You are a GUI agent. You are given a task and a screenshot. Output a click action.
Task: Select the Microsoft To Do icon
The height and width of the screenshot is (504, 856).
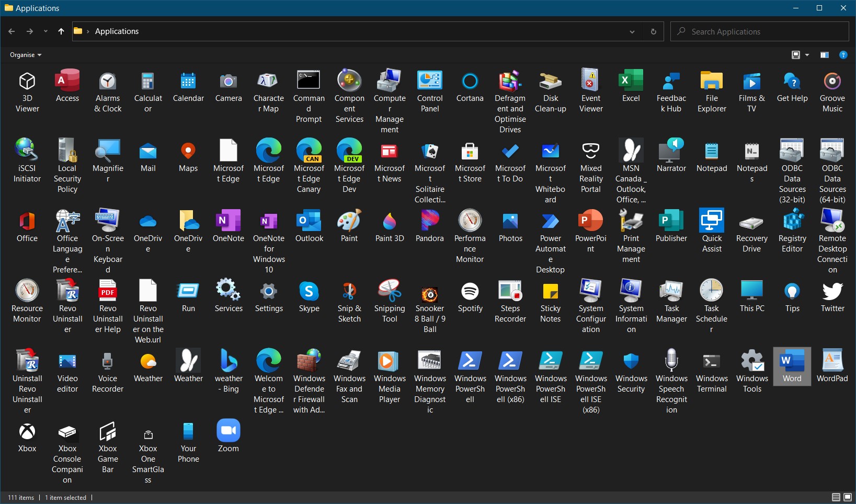[x=510, y=151]
